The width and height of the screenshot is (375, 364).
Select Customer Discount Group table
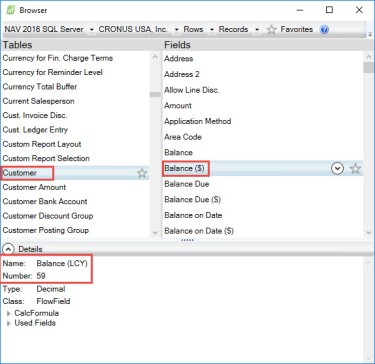pos(48,216)
